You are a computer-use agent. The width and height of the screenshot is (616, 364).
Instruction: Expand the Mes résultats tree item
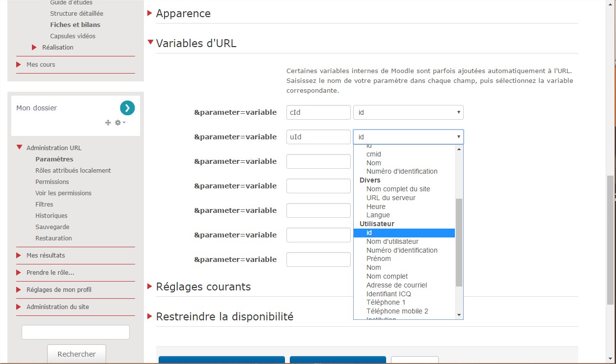pyautogui.click(x=46, y=255)
